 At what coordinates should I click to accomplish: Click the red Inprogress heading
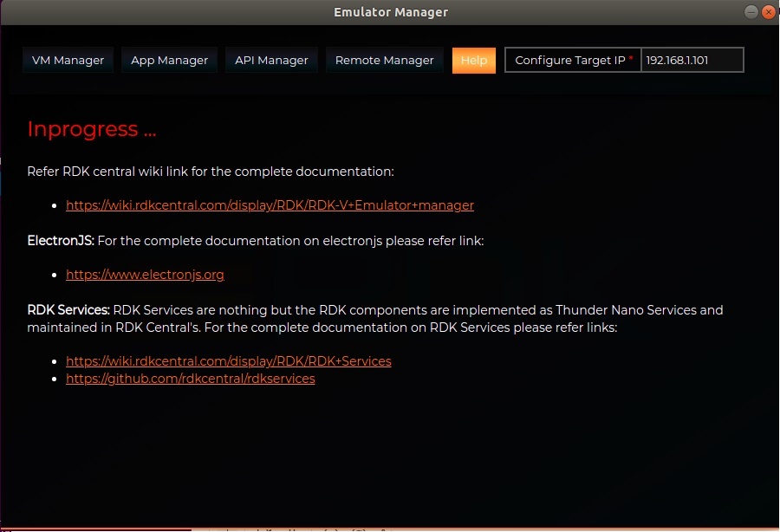92,129
